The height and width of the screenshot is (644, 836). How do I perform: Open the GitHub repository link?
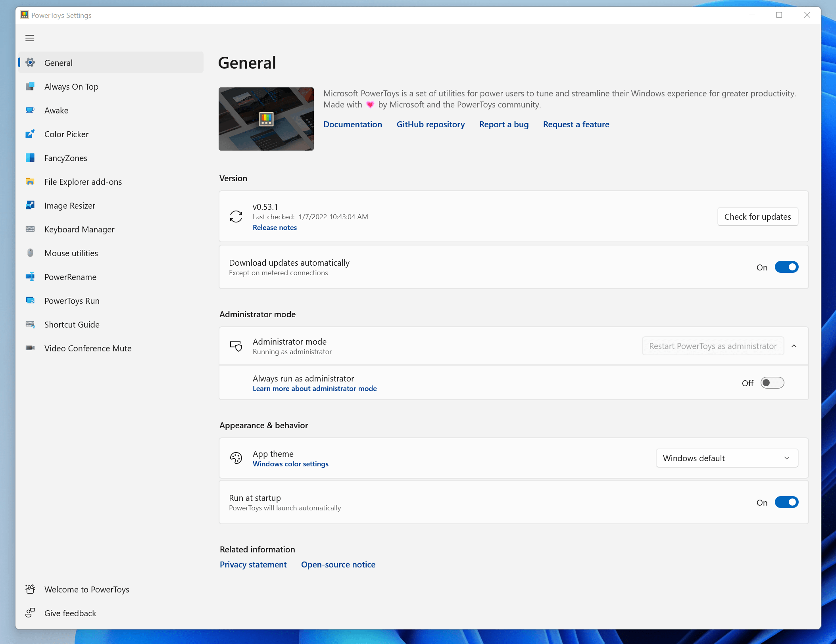tap(430, 125)
